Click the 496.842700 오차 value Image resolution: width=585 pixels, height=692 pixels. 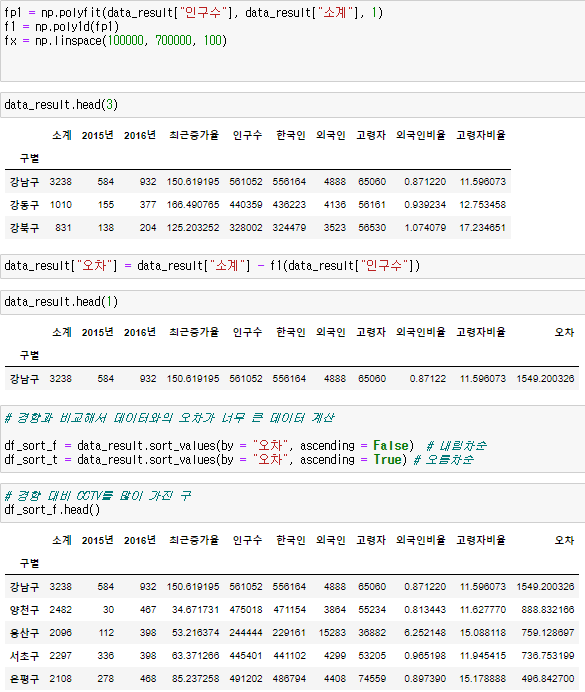click(548, 679)
